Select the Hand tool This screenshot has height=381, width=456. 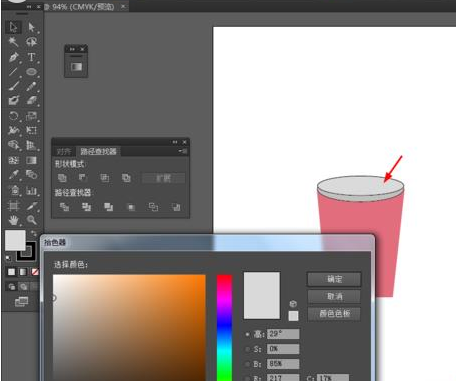tap(13, 220)
